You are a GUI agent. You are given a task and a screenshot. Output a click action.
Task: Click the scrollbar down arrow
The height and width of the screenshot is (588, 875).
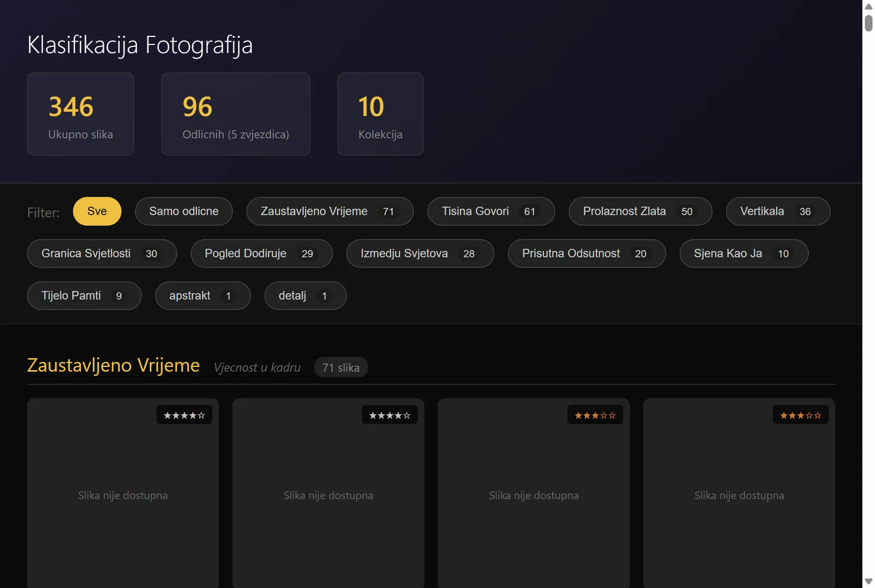(x=868, y=581)
